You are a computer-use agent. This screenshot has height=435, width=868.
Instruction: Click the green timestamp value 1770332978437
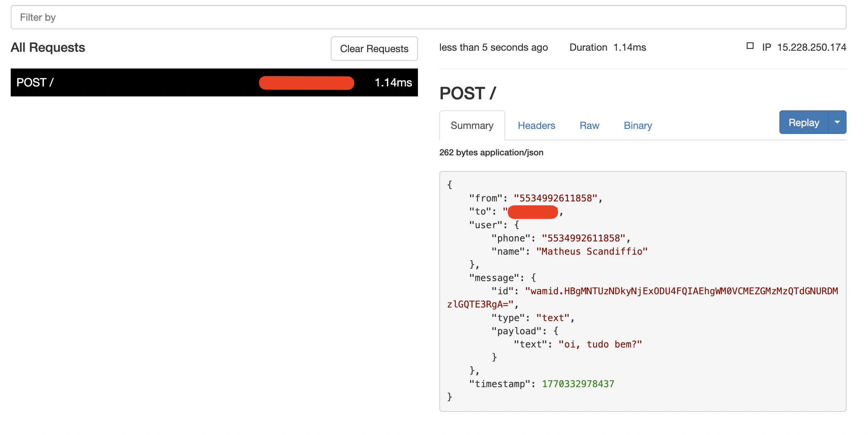pyautogui.click(x=577, y=384)
